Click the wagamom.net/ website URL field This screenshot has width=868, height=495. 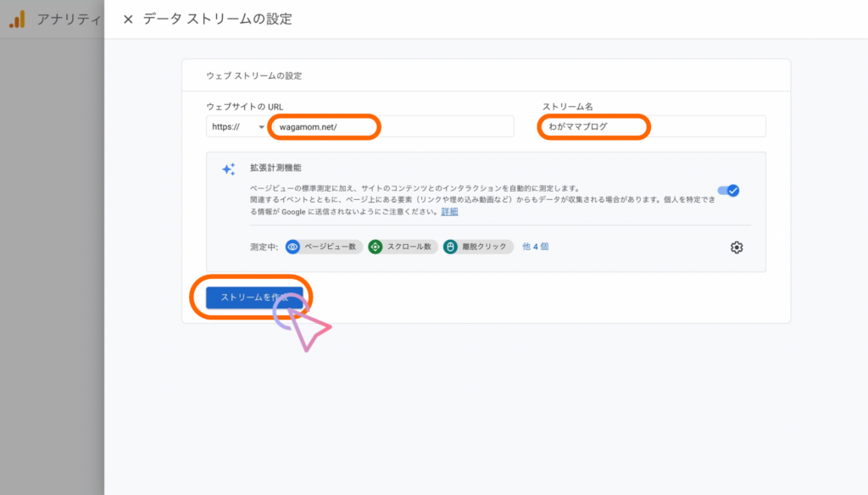tap(390, 127)
